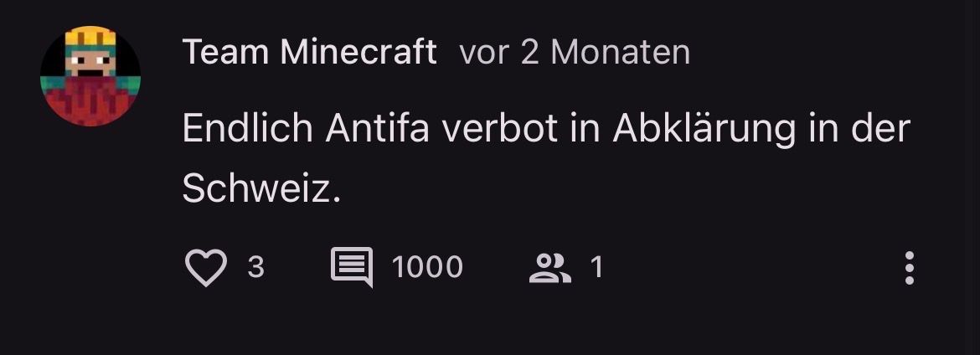Click the word 'Monaten' in the post date
Screen dimensions: 980x355
point(620,53)
